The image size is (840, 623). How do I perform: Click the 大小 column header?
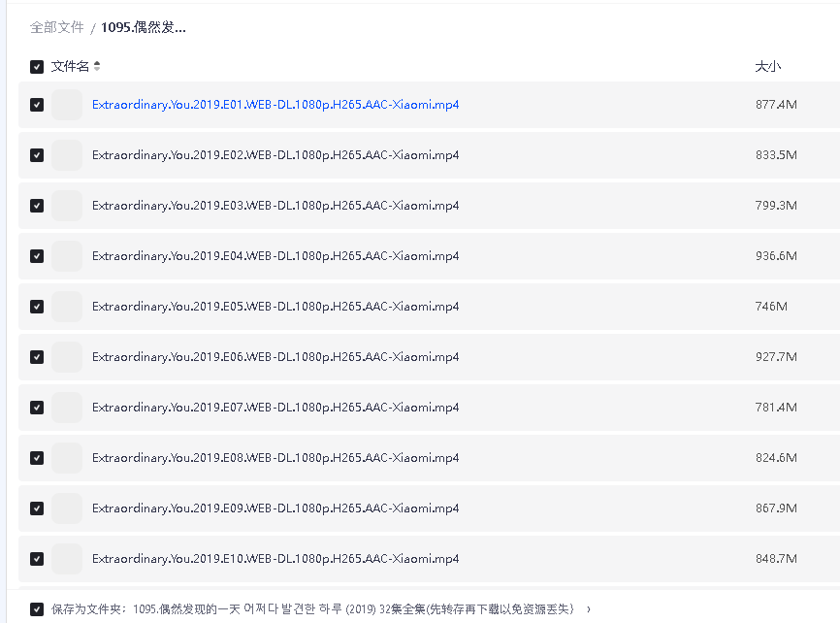pyautogui.click(x=767, y=67)
